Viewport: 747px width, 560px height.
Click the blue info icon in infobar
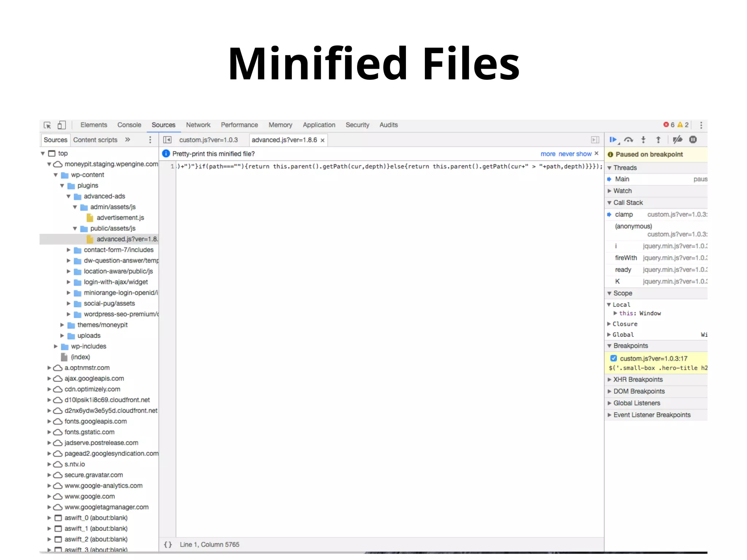click(166, 154)
